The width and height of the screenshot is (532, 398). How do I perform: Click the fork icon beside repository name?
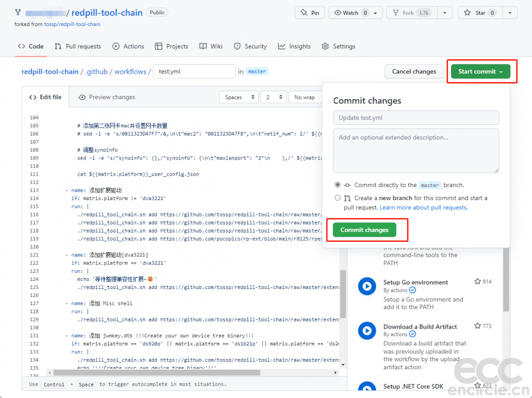tap(18, 12)
